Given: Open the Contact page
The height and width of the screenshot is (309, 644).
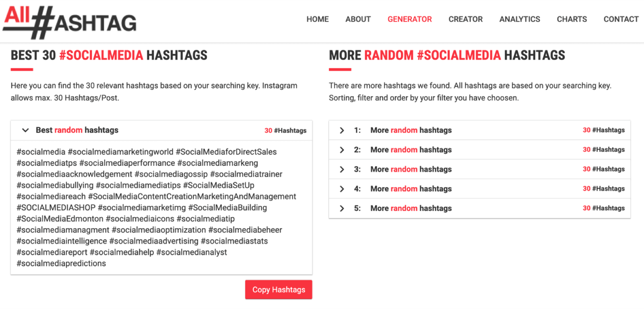Looking at the screenshot, I should click(621, 19).
